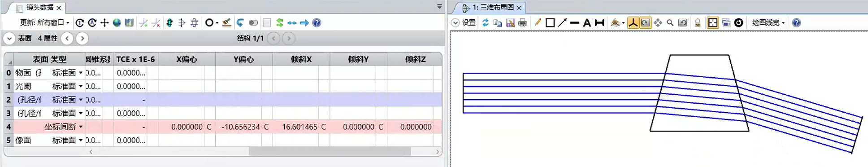Expand the aperture circle dropdown arrow
This screenshot has width=868, height=167.
tap(217, 23)
